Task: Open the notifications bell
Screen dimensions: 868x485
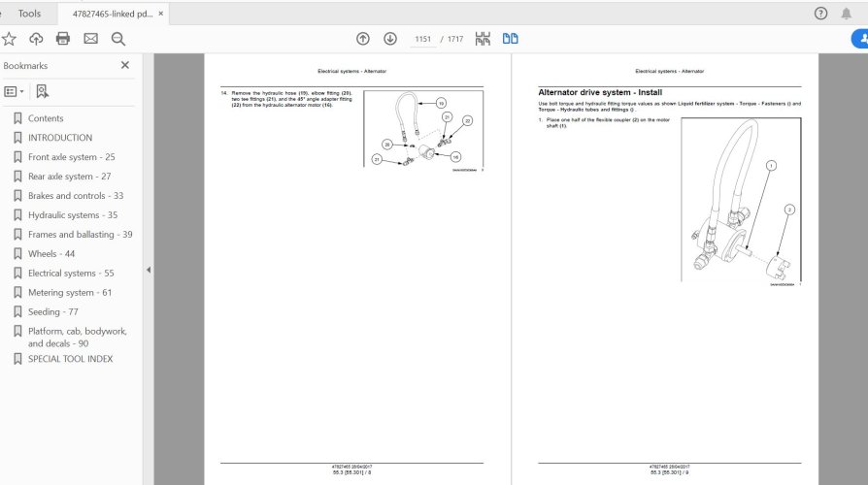Action: (847, 14)
